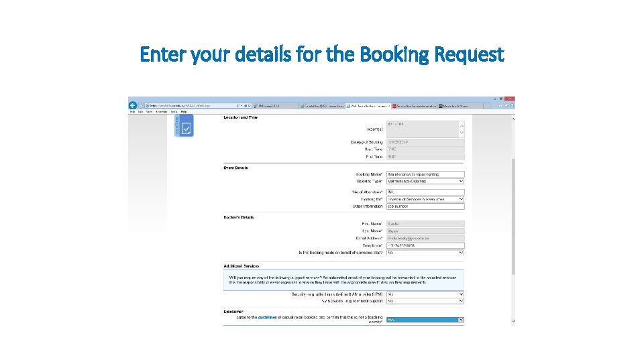
Task: Click the blue Confirm checkmark icon
Action: tap(186, 129)
